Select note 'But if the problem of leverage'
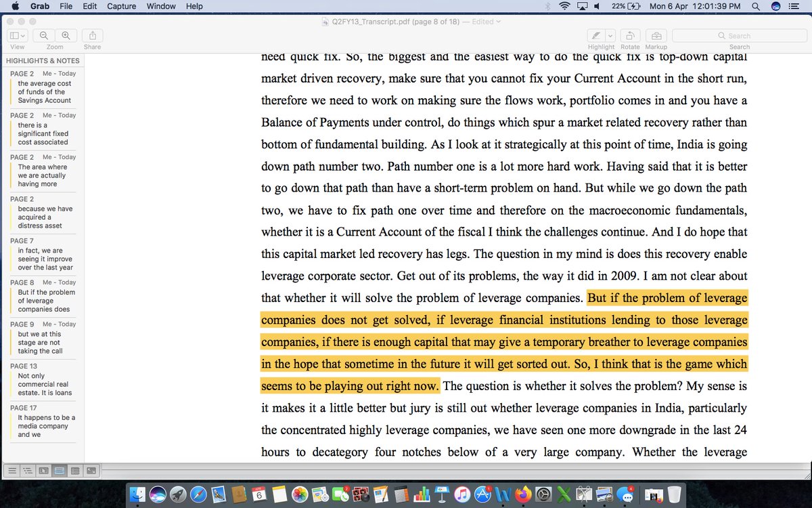The height and width of the screenshot is (508, 812). click(x=44, y=296)
